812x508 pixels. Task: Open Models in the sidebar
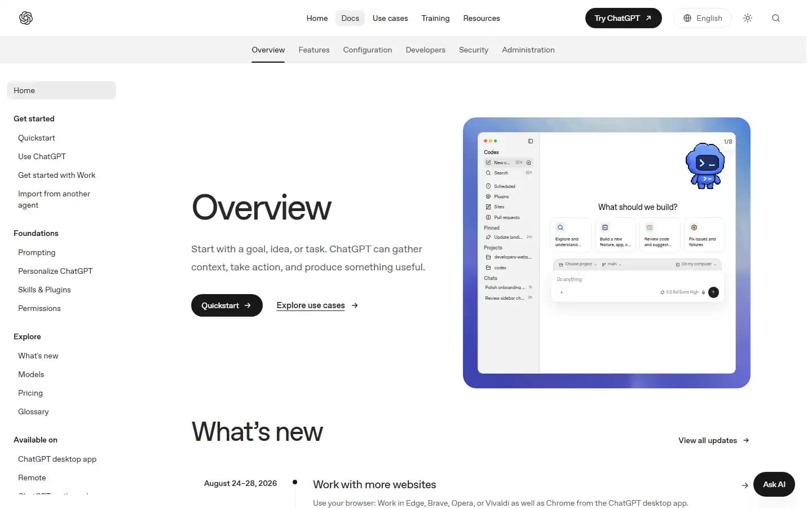pyautogui.click(x=31, y=374)
